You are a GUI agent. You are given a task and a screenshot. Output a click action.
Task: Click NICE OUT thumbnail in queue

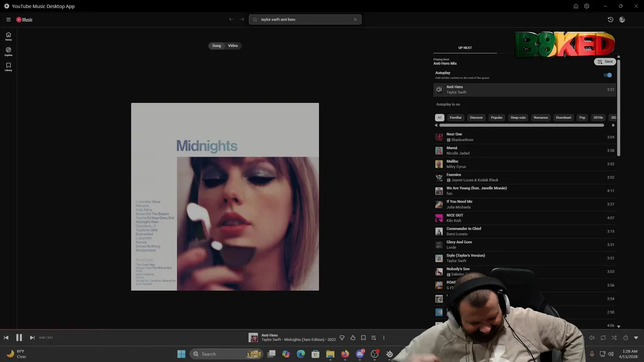439,218
